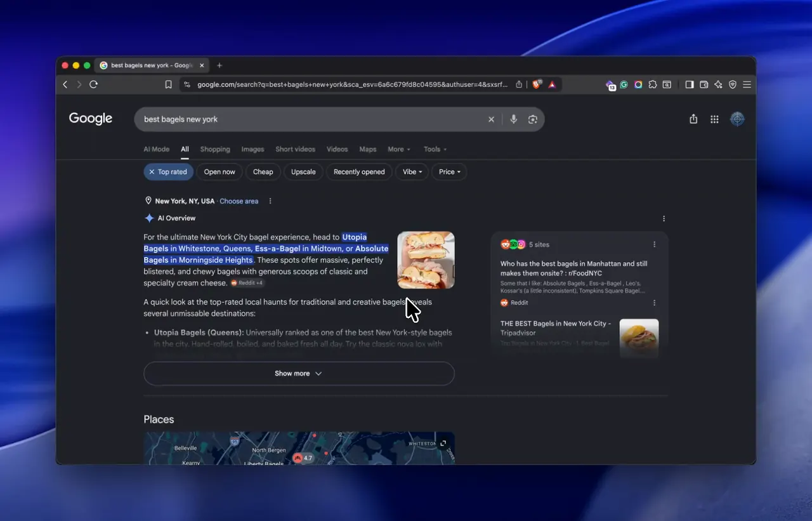This screenshot has height=521, width=812.
Task: Toggle the 'Open now' filter chip
Action: 219,172
